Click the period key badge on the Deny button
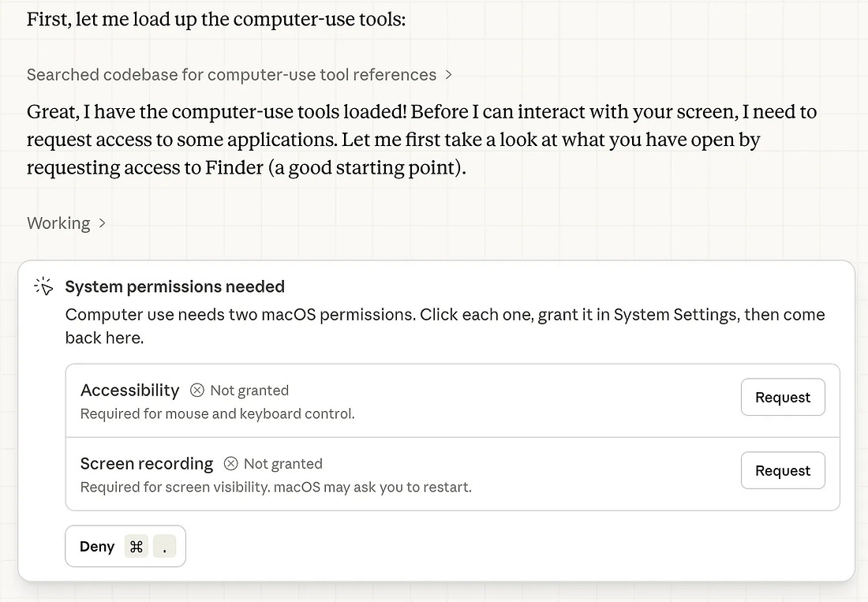 tap(164, 546)
